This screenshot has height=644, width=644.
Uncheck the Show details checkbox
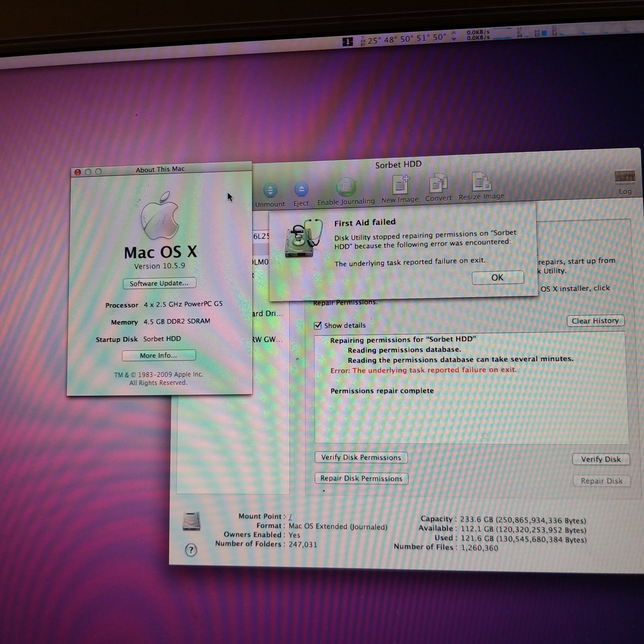tap(318, 325)
